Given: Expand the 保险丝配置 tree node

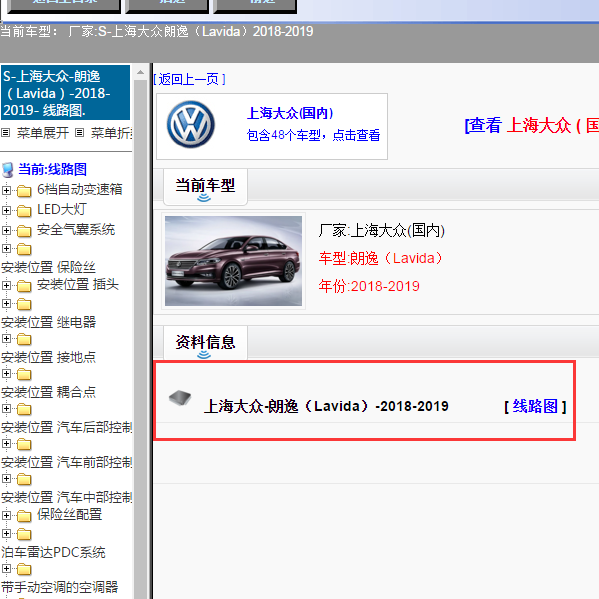Looking at the screenshot, I should click(x=6, y=515).
